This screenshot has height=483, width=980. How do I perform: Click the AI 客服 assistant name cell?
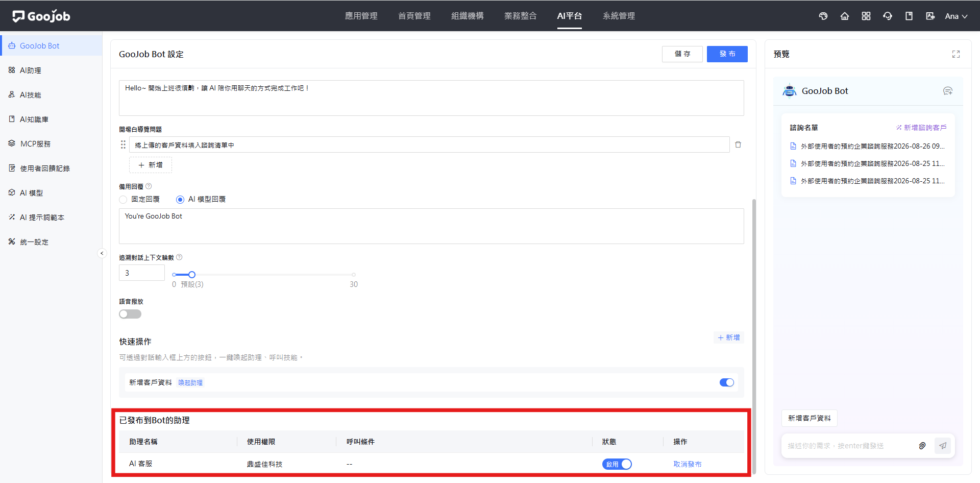141,464
